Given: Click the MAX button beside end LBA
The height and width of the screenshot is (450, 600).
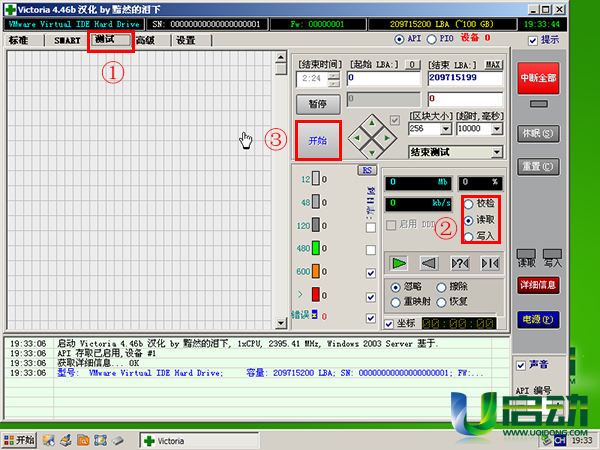Looking at the screenshot, I should (492, 64).
